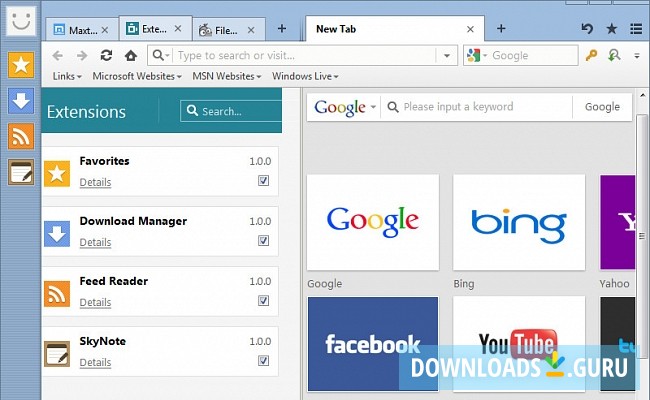Click the Feed Reader extension RSS icon
This screenshot has height=400, width=650.
point(57,294)
